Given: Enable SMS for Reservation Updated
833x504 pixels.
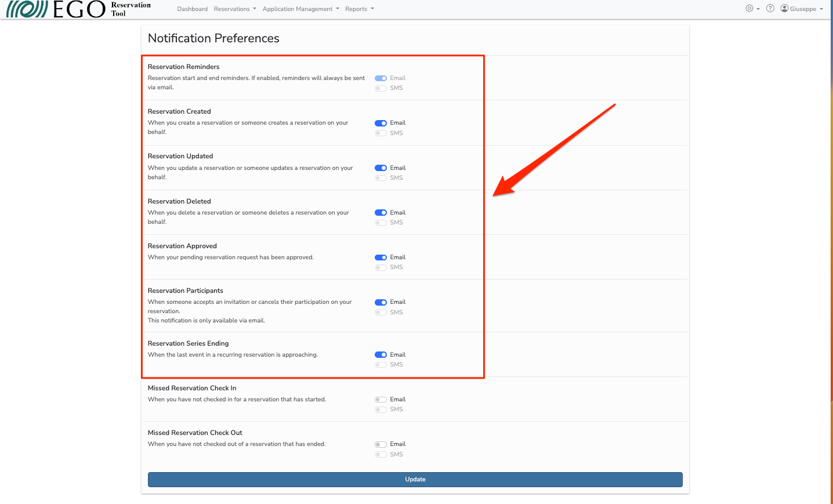Looking at the screenshot, I should (381, 177).
